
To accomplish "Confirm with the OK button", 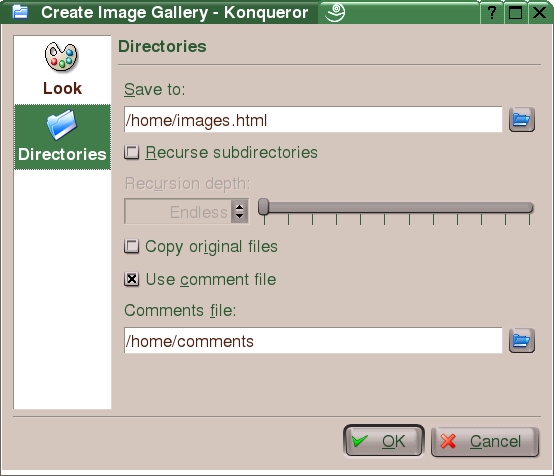I will (384, 441).
